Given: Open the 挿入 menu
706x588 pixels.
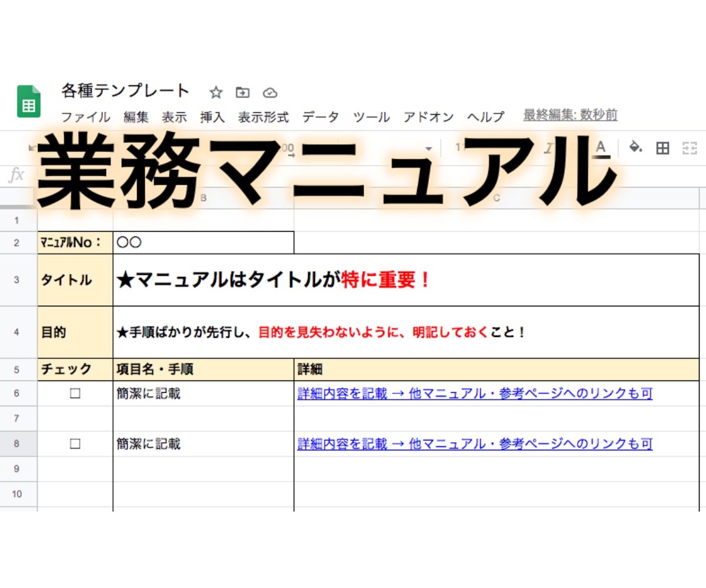Looking at the screenshot, I should click(212, 116).
